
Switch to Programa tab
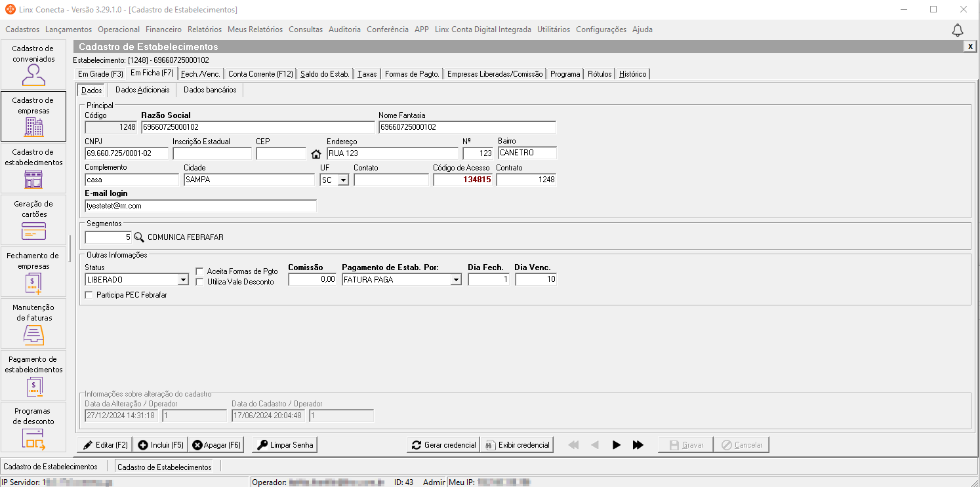[565, 74]
